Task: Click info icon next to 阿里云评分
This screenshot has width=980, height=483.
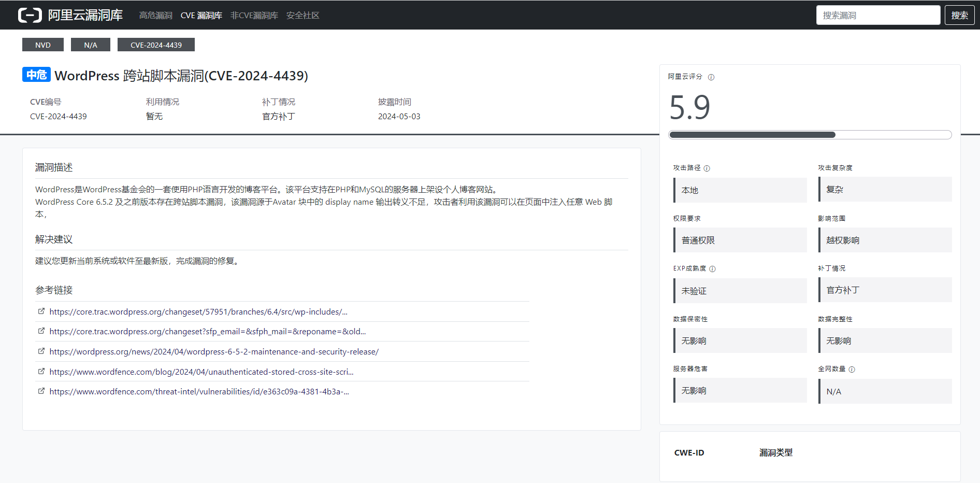Action: (x=711, y=77)
